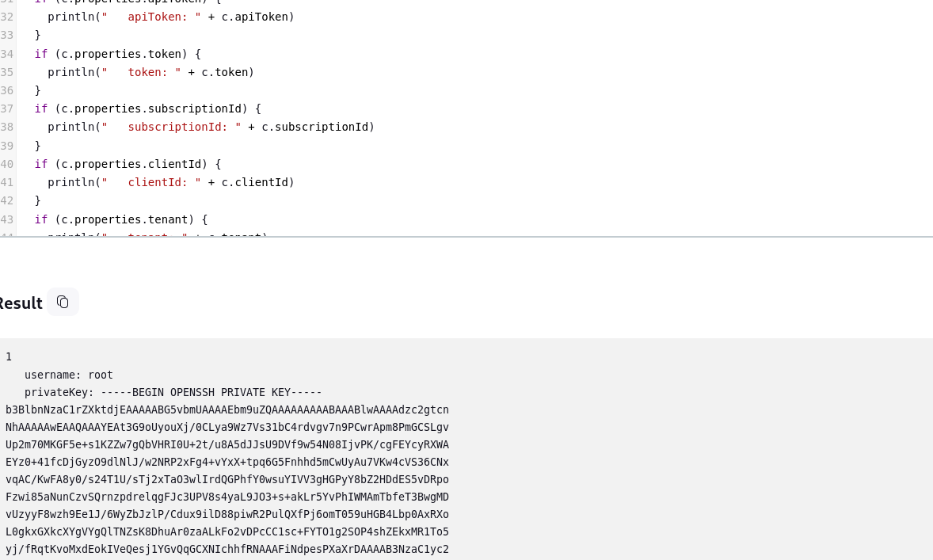Click line number 35 in the gutter

tap(6, 73)
